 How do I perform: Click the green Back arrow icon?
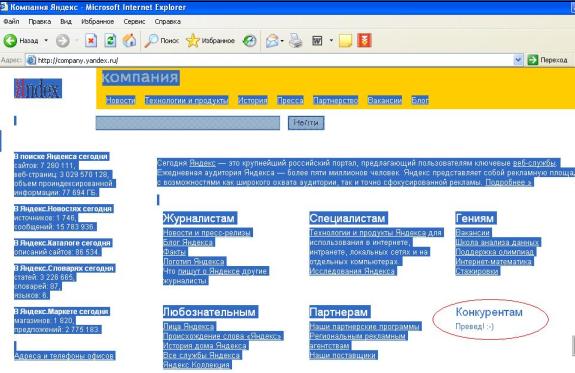[x=10, y=40]
